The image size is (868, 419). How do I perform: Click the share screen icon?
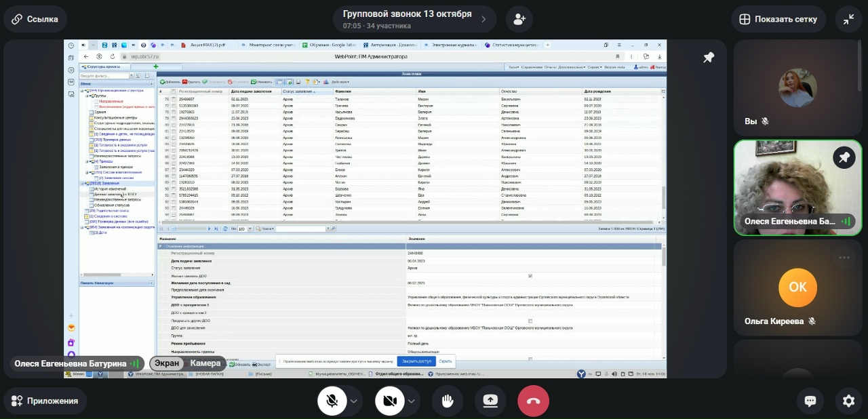(x=490, y=401)
